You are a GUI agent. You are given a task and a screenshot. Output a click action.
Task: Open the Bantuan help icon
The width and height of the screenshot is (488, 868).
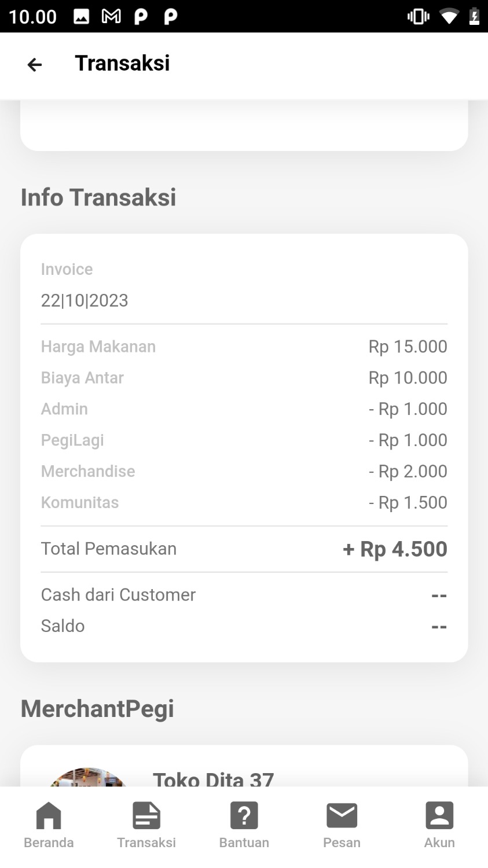244,816
